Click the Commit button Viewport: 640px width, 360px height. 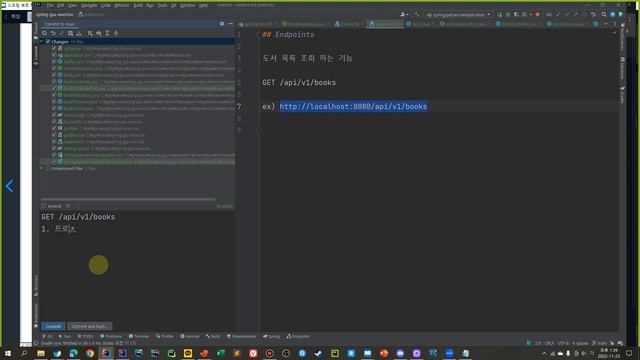pyautogui.click(x=53, y=326)
